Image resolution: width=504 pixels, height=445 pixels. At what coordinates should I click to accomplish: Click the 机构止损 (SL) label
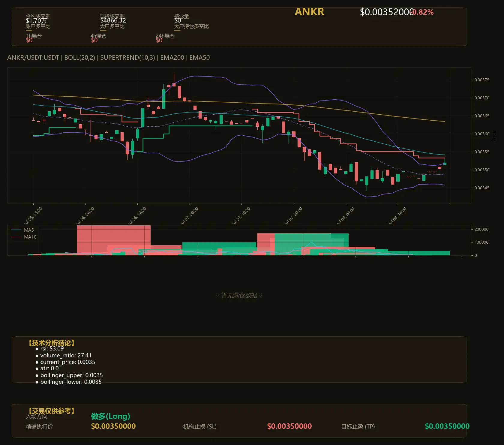pyautogui.click(x=200, y=427)
